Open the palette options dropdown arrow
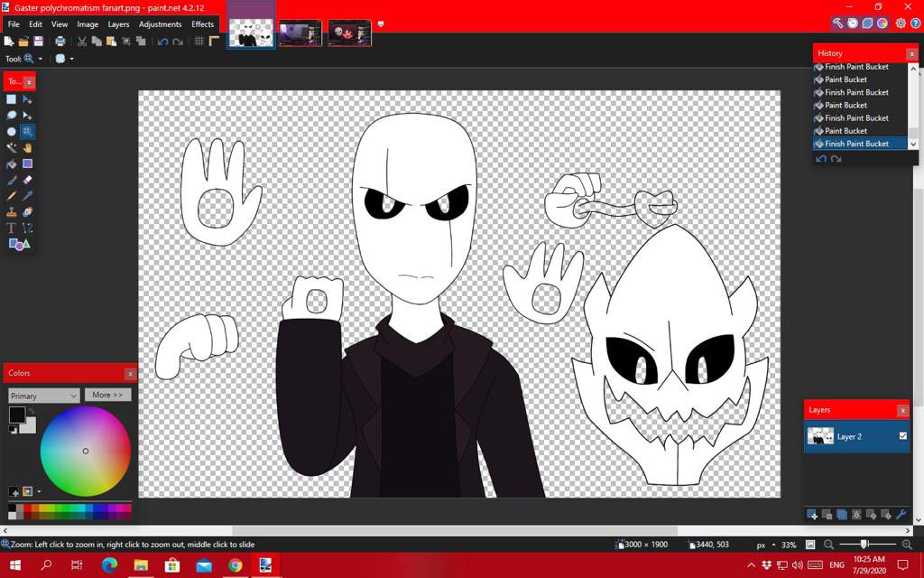924x578 pixels. click(39, 491)
